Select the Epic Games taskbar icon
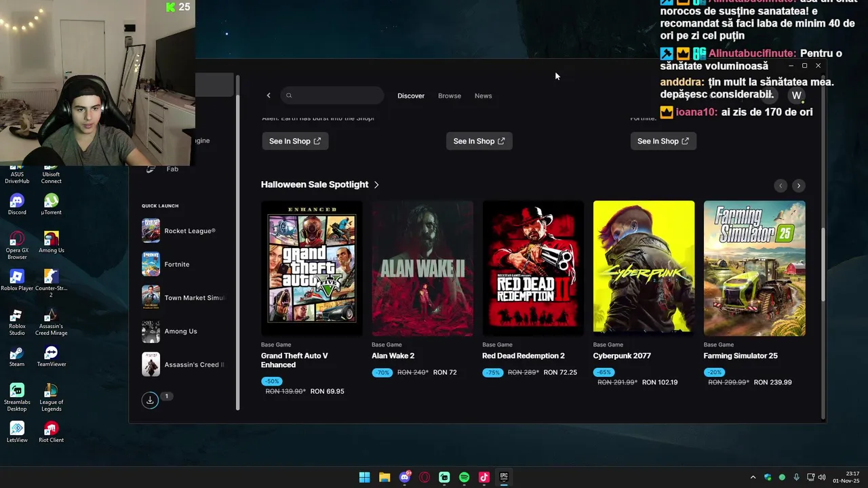Screen dimensions: 868x488 coord(504,477)
